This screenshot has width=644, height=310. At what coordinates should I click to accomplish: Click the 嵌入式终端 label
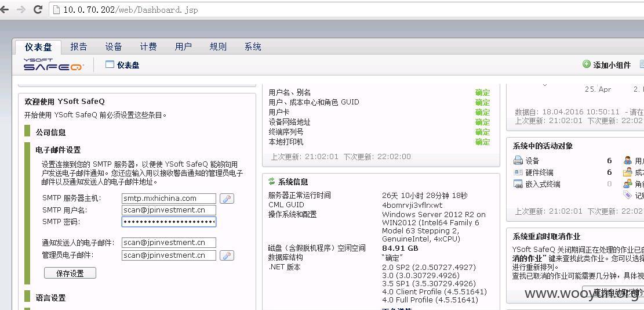point(543,184)
